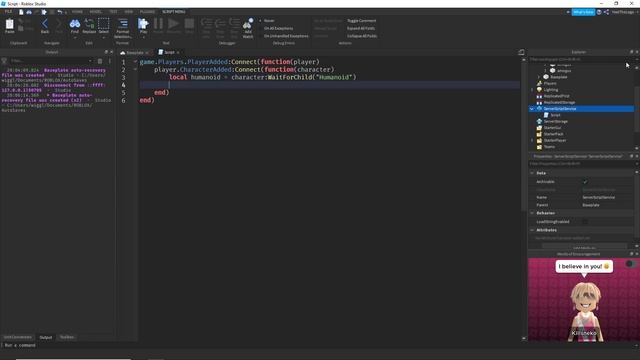The image size is (640, 360).
Task: Toggle the LoadStringEnabled checkbox
Action: (x=585, y=222)
